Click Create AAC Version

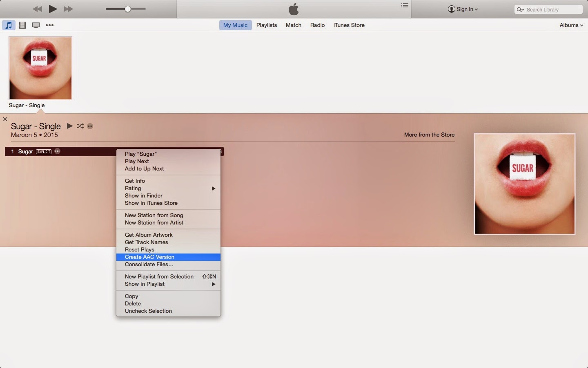pyautogui.click(x=168, y=257)
